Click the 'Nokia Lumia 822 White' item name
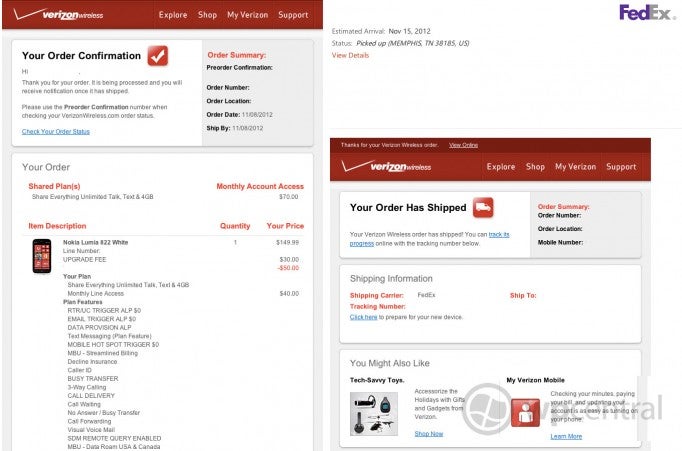682x451 pixels. 95,242
